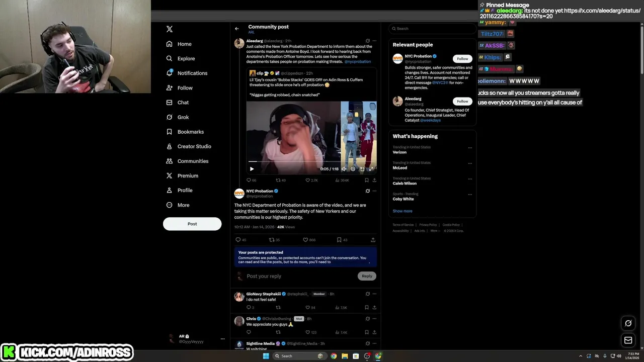Open more options for the Caleb Wilson trend
The width and height of the screenshot is (644, 362).
(x=470, y=179)
